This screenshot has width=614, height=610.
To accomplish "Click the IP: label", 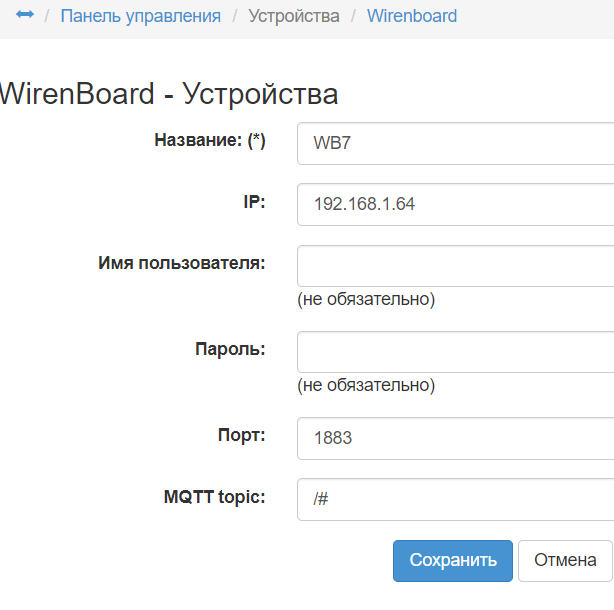I will click(x=255, y=202).
